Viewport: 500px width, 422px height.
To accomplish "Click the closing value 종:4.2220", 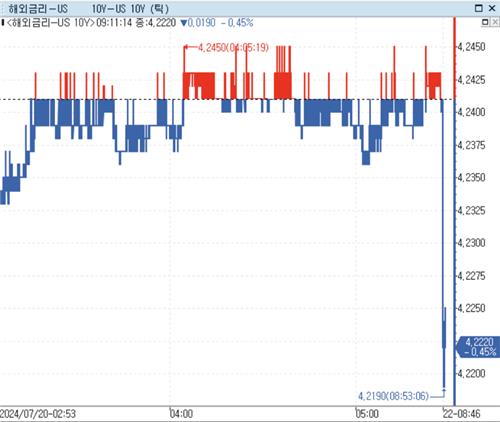I will click(156, 23).
